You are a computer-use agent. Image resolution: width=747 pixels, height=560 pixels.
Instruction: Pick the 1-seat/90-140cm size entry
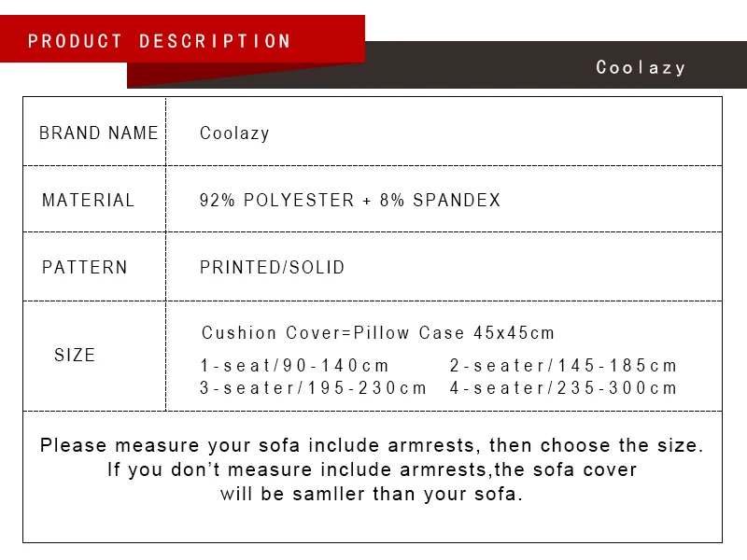click(x=295, y=366)
